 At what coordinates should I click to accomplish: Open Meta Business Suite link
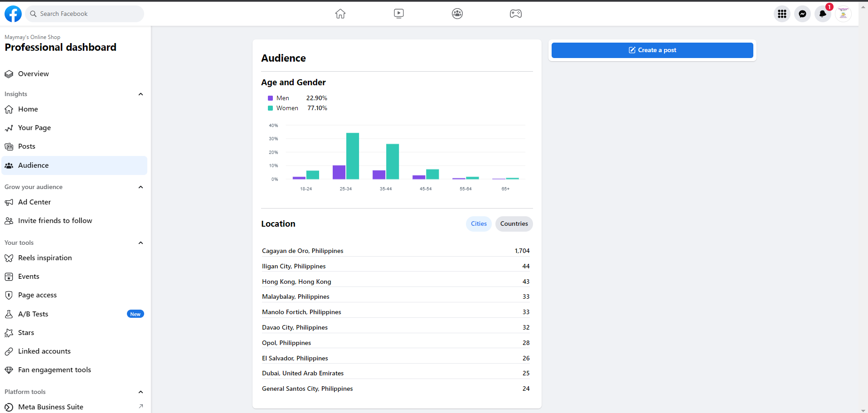(x=51, y=407)
